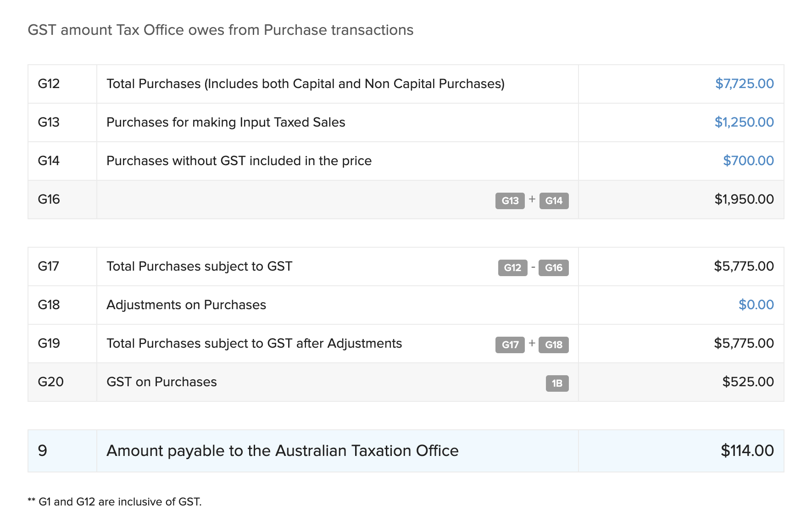Click the $114.00 amount payable value
The image size is (812, 522).
tap(747, 450)
